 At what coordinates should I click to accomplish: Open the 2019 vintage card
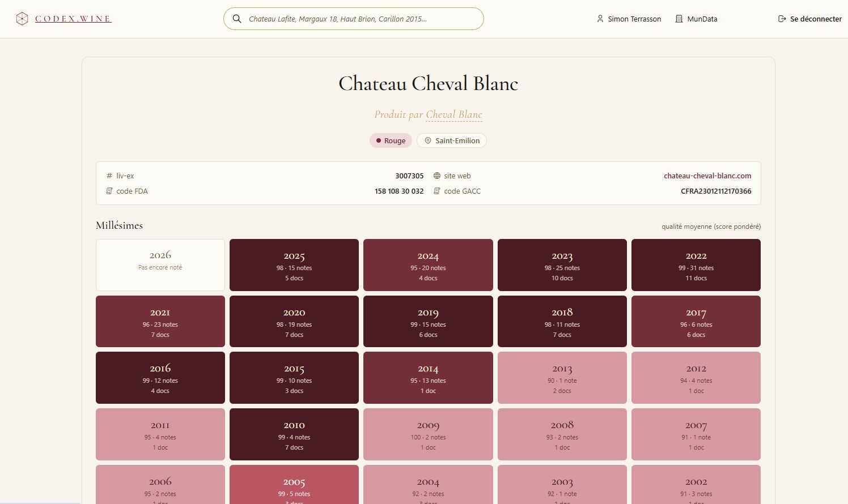tap(428, 321)
